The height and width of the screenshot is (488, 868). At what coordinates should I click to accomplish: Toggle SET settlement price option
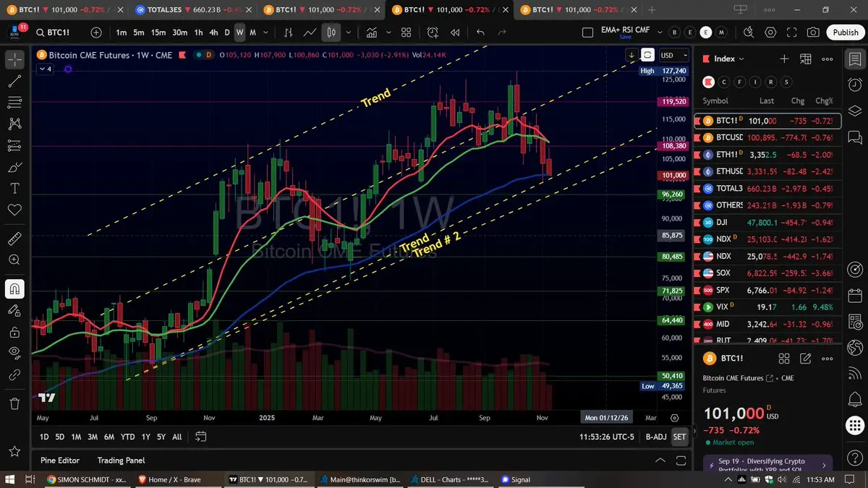[x=679, y=437]
